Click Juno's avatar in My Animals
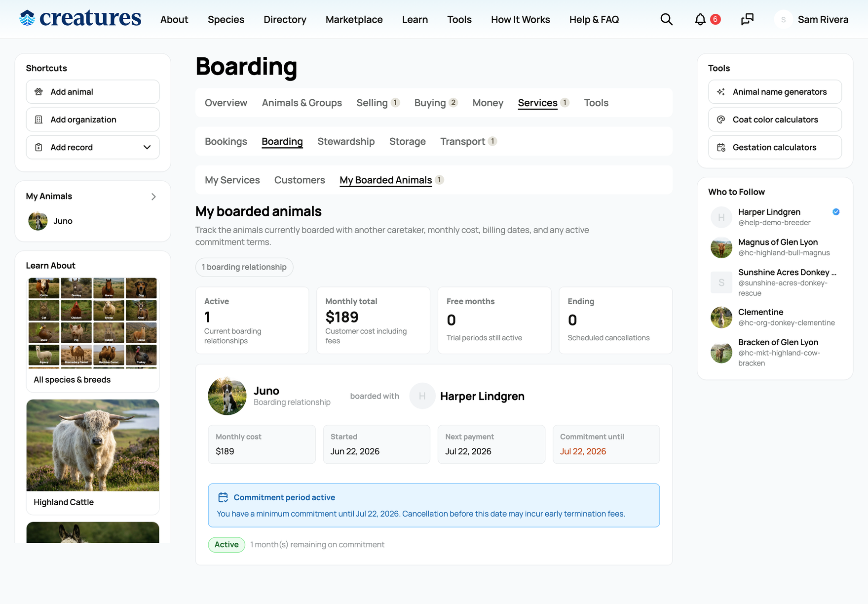This screenshot has width=868, height=604. click(x=38, y=221)
